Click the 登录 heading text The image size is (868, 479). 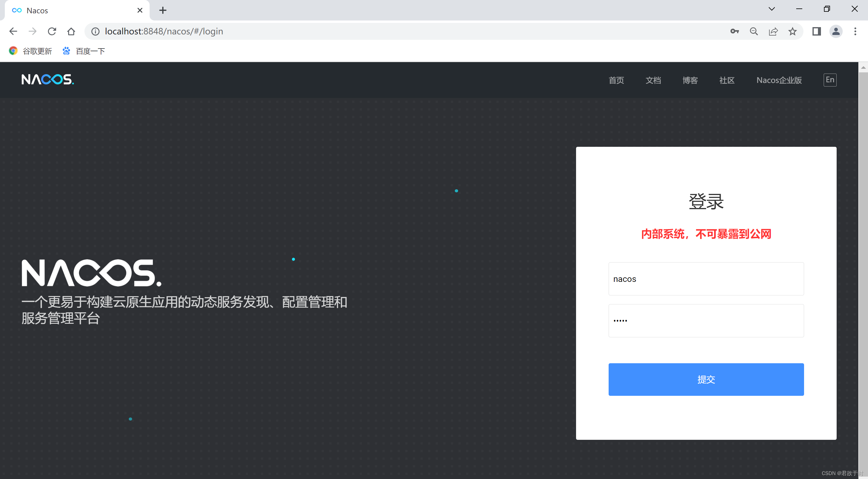(x=706, y=202)
